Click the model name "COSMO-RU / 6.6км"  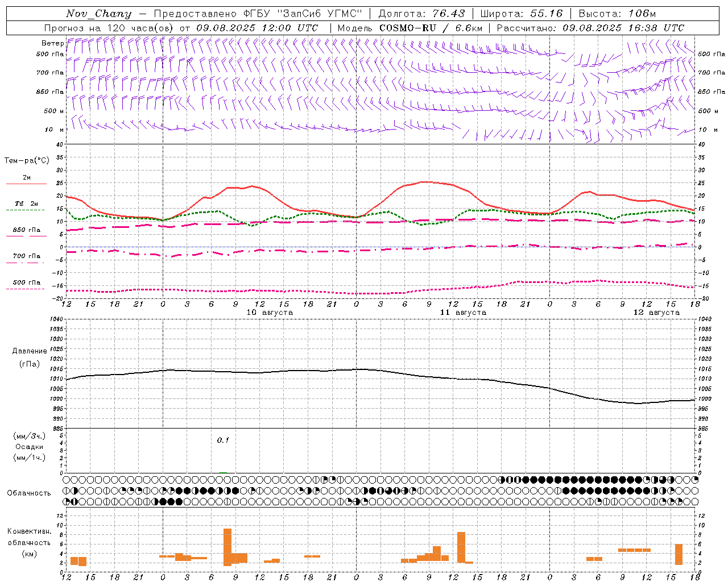431,28
